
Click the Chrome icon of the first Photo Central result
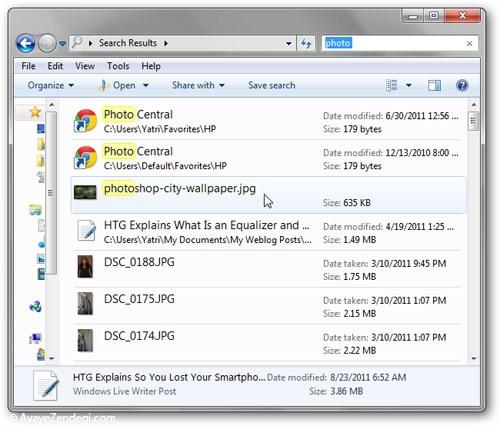coord(85,121)
